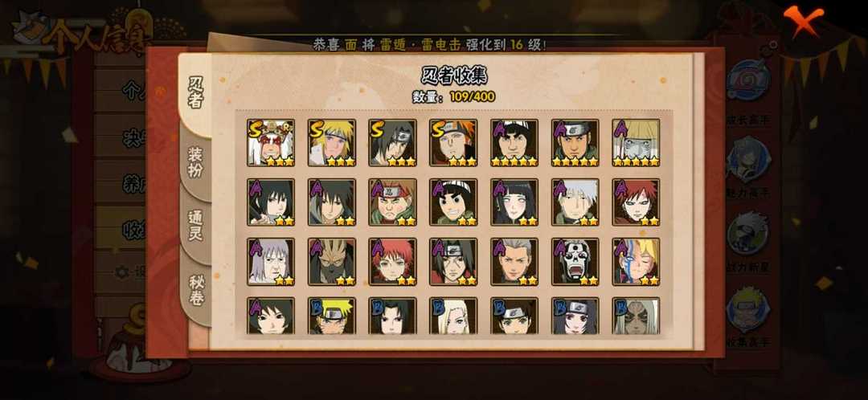The image size is (868, 400).
Task: Open 成长高手 badge icon on right
Action: pos(748,81)
